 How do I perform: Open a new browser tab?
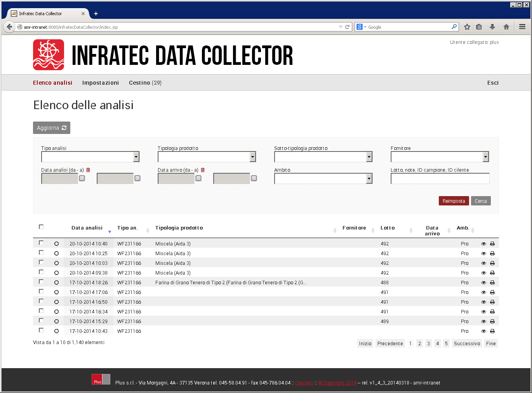pos(96,14)
